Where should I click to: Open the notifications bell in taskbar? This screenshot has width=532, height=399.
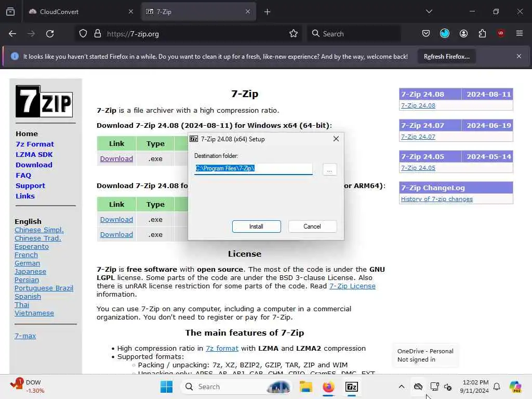coord(497,387)
